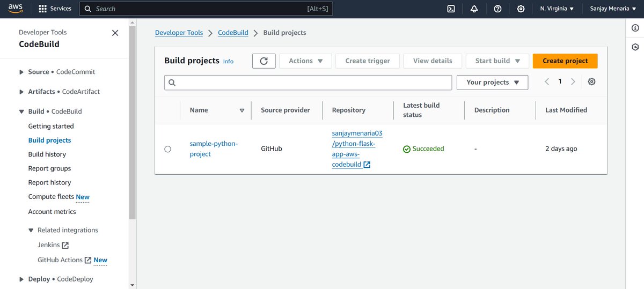This screenshot has width=644, height=289.
Task: Launch the CloudShell terminal icon
Action: click(451, 9)
